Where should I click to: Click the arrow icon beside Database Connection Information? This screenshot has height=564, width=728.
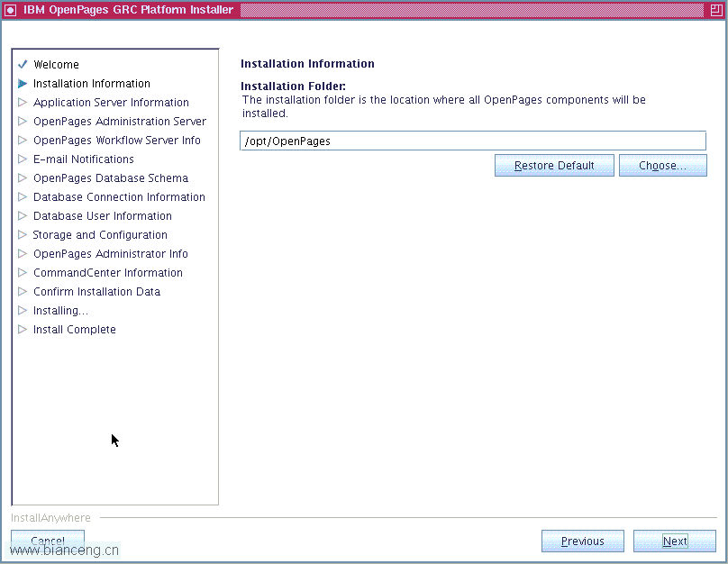[23, 196]
